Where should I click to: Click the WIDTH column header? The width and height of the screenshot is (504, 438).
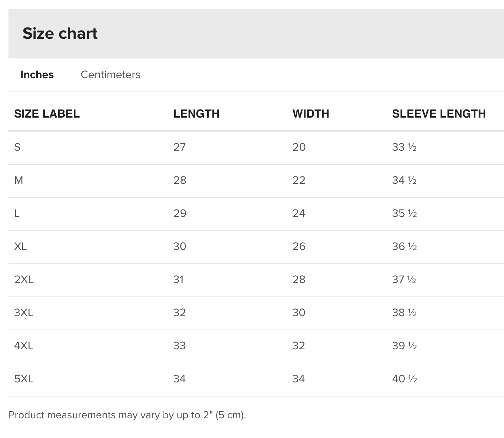[311, 114]
